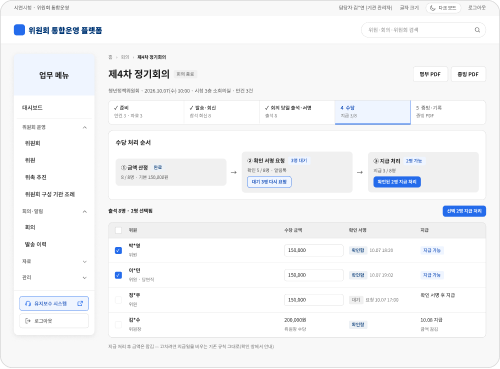Collapse the 위원회 운영 sidebar section
The height and width of the screenshot is (369, 500).
pyautogui.click(x=85, y=127)
